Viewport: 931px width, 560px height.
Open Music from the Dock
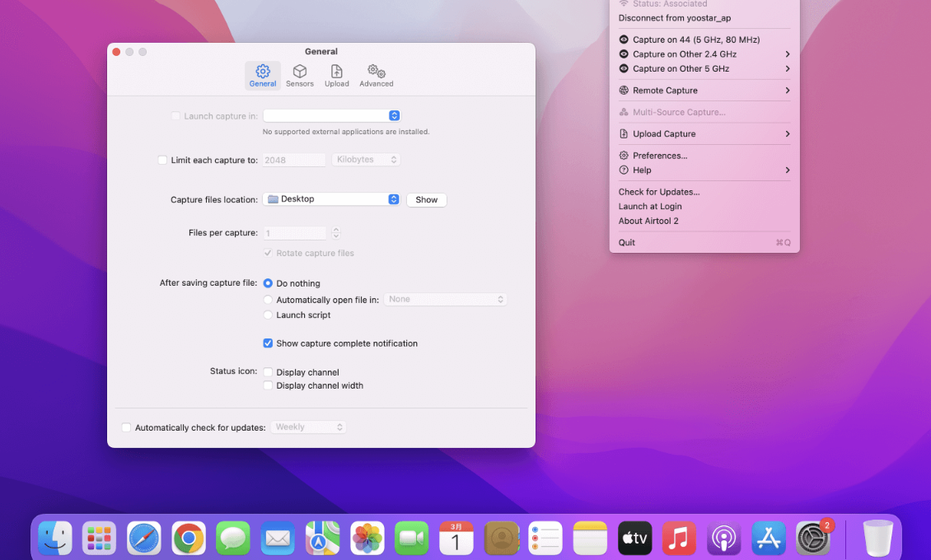pos(679,538)
